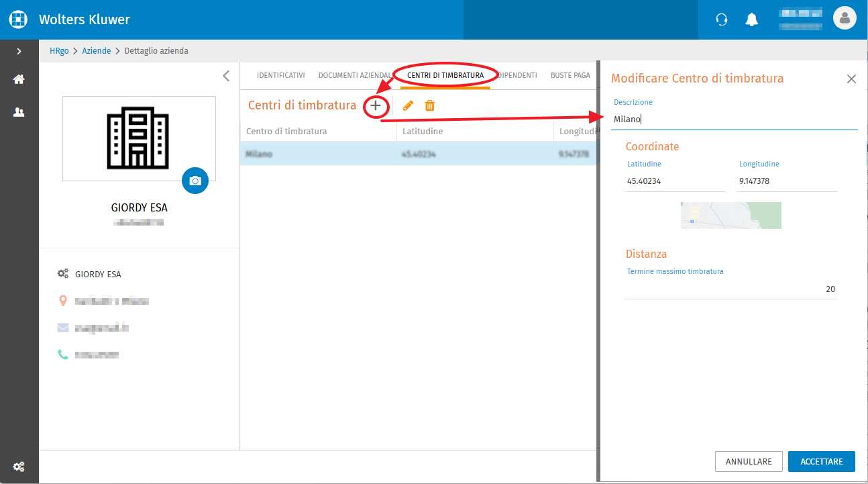Go to the Home sidebar icon
Image resolution: width=868 pixels, height=484 pixels.
pyautogui.click(x=19, y=79)
